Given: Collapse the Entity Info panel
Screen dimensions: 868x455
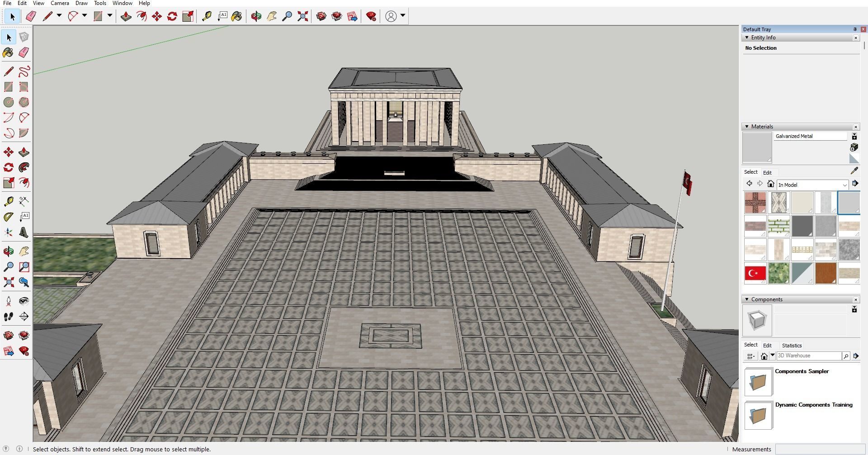Looking at the screenshot, I should (x=747, y=38).
